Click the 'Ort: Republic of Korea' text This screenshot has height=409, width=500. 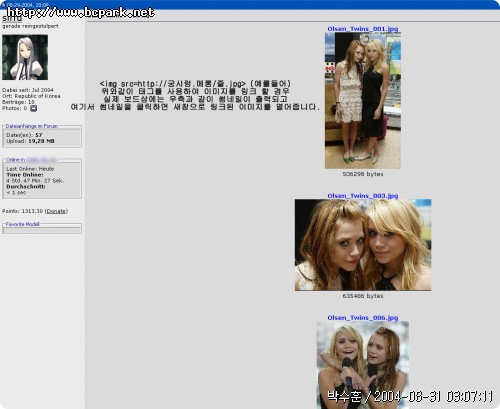click(x=31, y=96)
